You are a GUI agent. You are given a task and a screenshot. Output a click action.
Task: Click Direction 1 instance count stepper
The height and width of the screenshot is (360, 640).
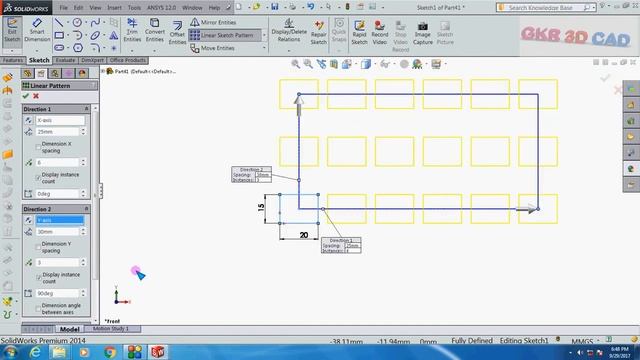83,162
